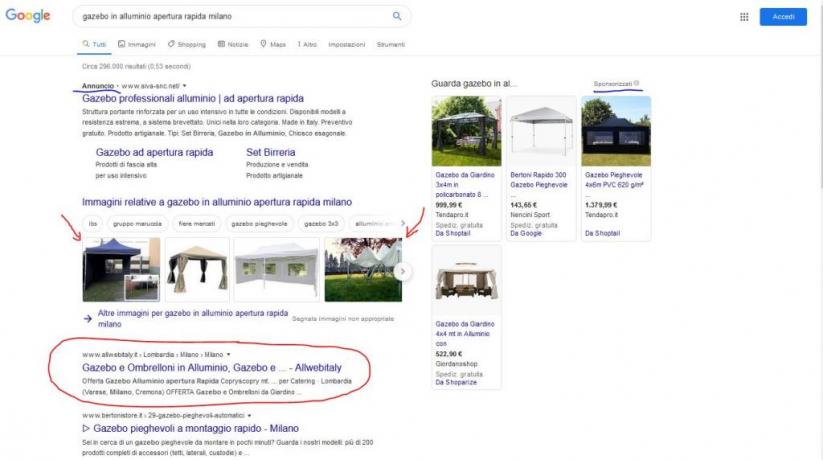Open the Altro menu
The height and width of the screenshot is (460, 823).
pos(307,44)
